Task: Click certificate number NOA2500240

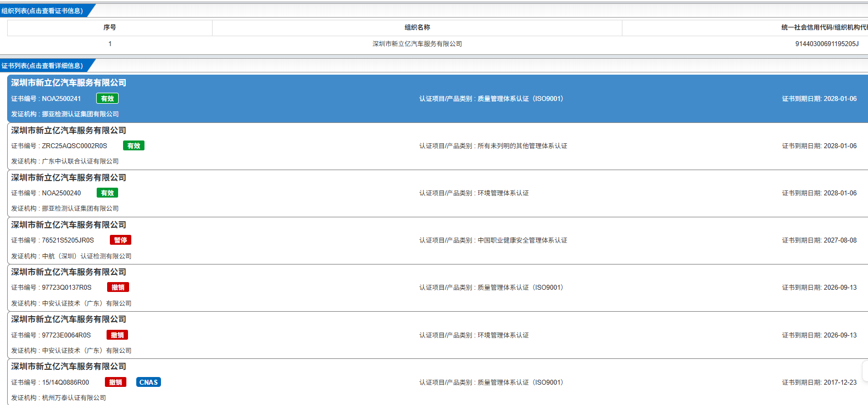Action: 62,193
